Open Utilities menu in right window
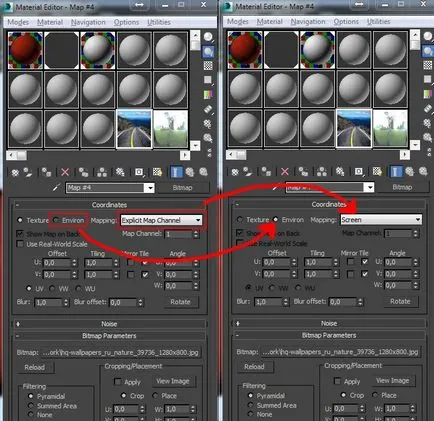 click(379, 22)
